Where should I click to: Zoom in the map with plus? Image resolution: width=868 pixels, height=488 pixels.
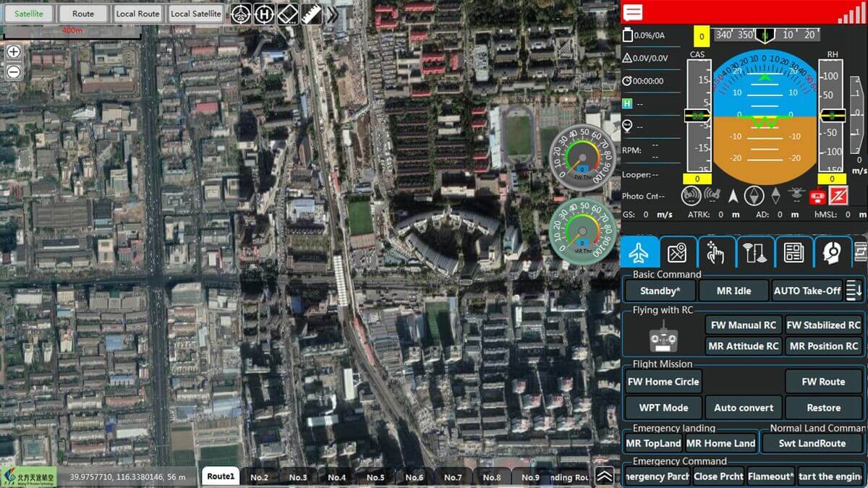pos(13,52)
